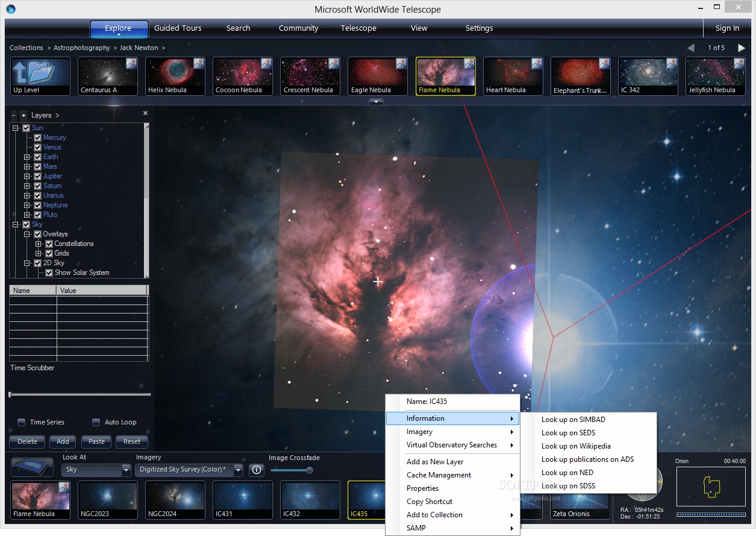This screenshot has height=536, width=756.
Task: Uncheck the Sun layer checkbox
Action: (x=26, y=128)
